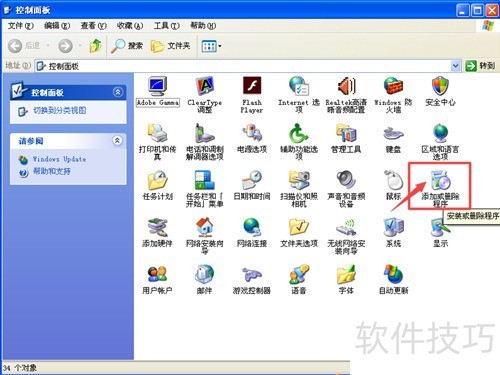Click the 文件夹 toolbar button
500x375 pixels.
coord(171,46)
